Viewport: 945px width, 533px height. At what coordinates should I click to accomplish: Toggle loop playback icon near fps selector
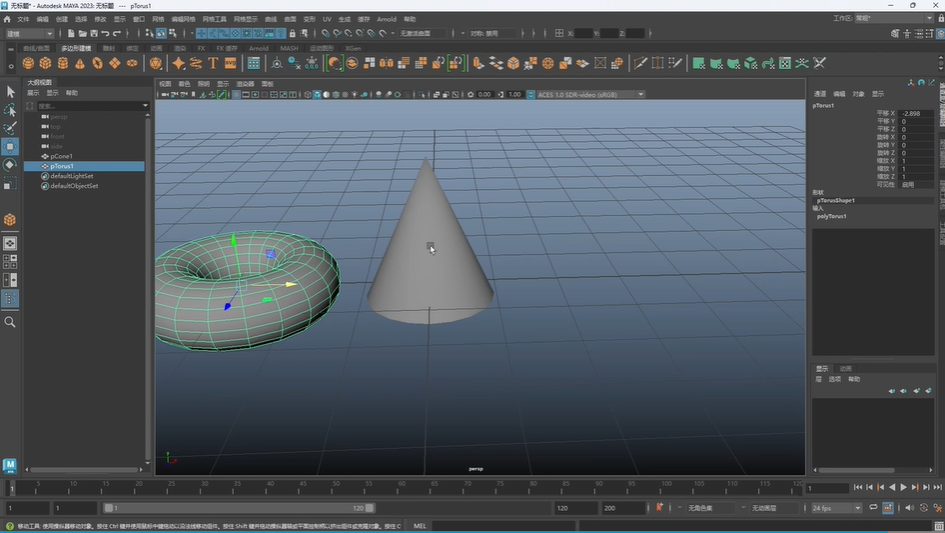pos(873,508)
